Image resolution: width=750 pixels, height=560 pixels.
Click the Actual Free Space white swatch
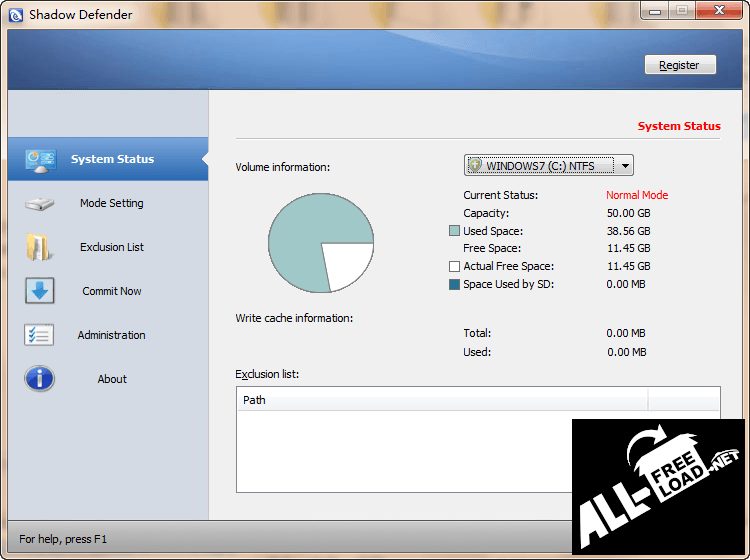click(x=455, y=267)
